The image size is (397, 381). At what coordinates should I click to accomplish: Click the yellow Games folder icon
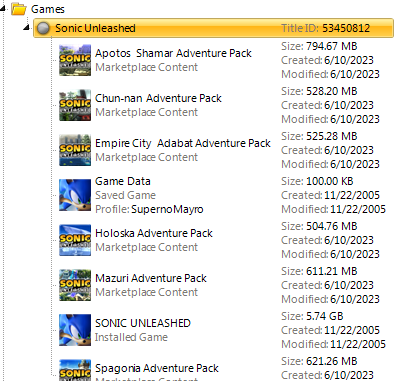click(x=19, y=9)
